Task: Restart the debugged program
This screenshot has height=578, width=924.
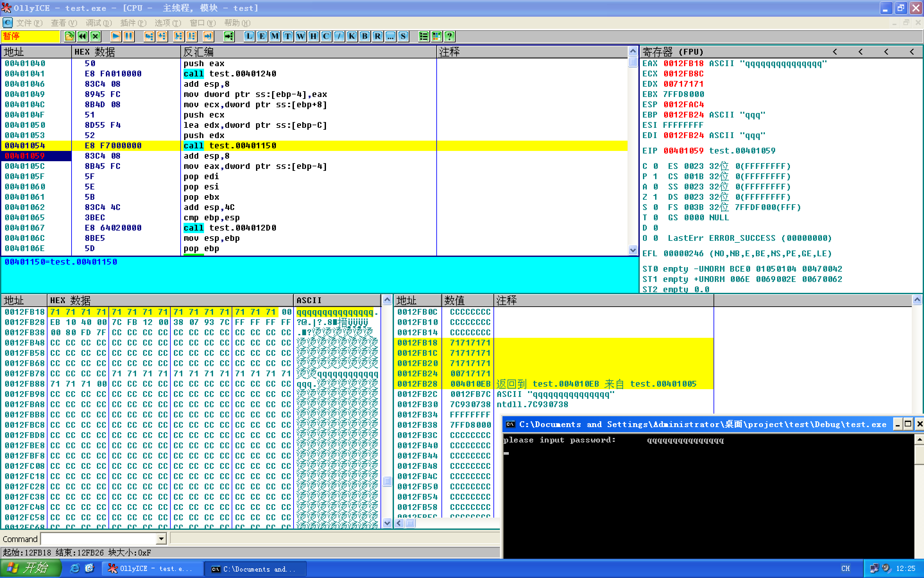Action: (x=82, y=36)
